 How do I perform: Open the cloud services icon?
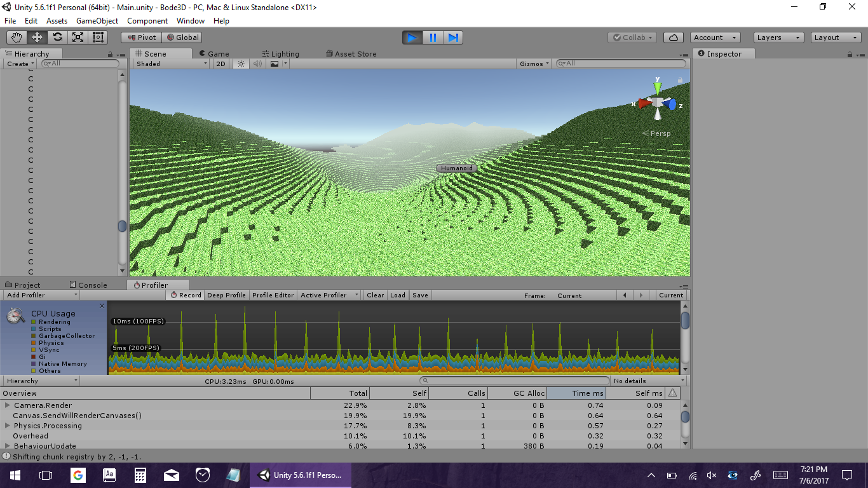(674, 37)
